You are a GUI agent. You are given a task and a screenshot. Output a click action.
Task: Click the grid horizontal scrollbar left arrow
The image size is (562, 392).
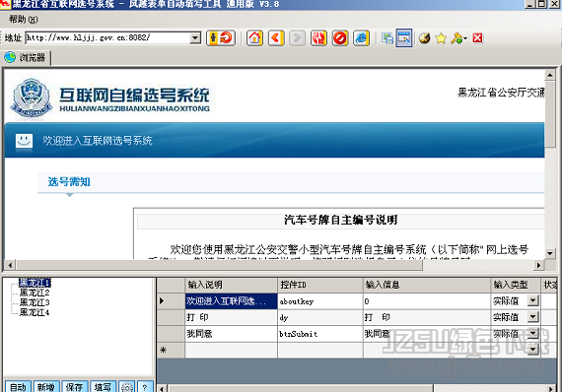tap(162, 388)
